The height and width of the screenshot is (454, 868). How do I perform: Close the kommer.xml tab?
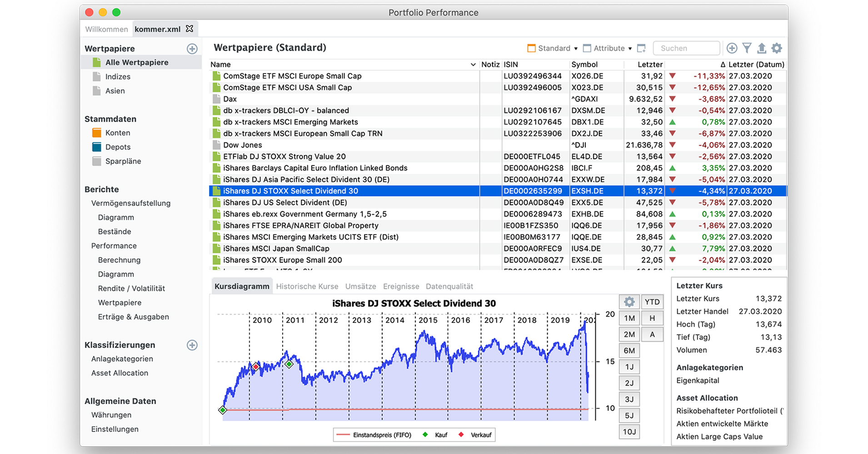(x=190, y=29)
